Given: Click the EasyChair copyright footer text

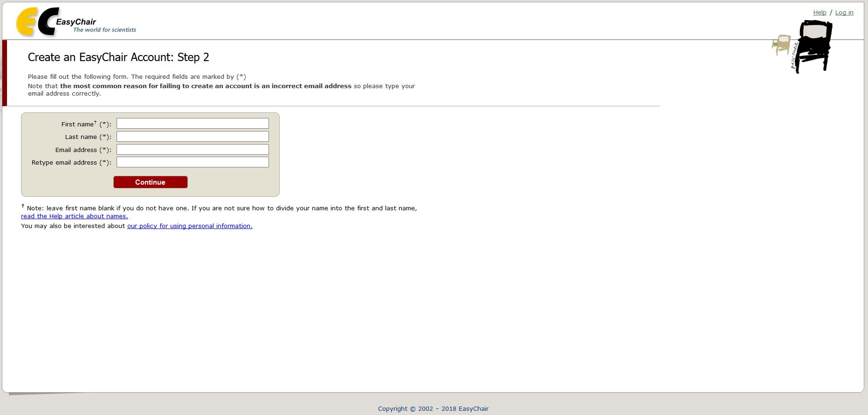Looking at the screenshot, I should pos(433,409).
